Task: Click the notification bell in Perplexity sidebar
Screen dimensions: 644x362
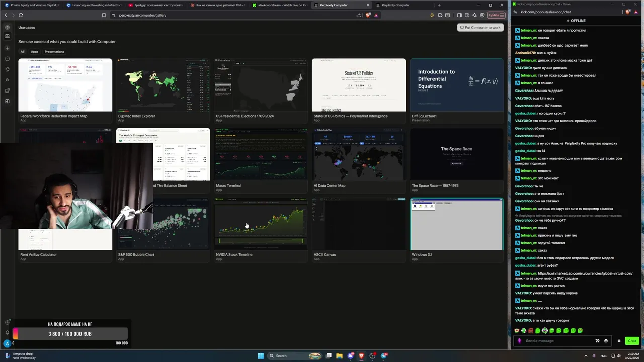Action: click(7, 332)
